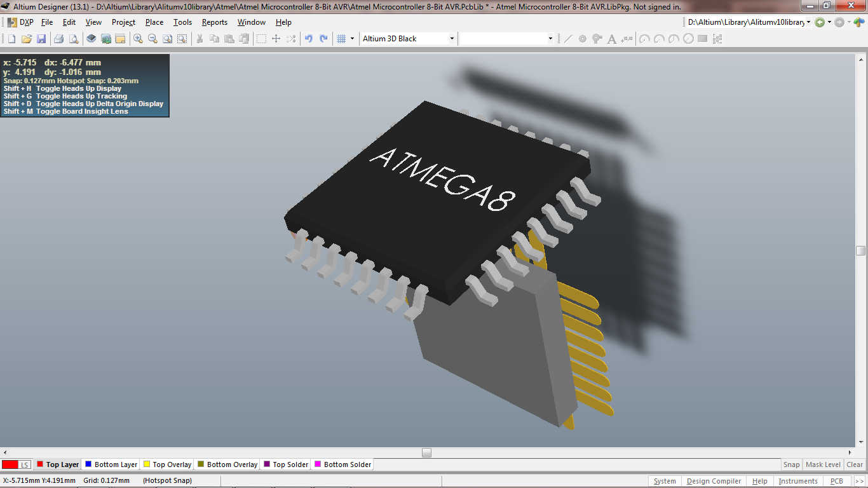Screen dimensions: 868x488
Task: Click the Clear button
Action: (x=855, y=464)
